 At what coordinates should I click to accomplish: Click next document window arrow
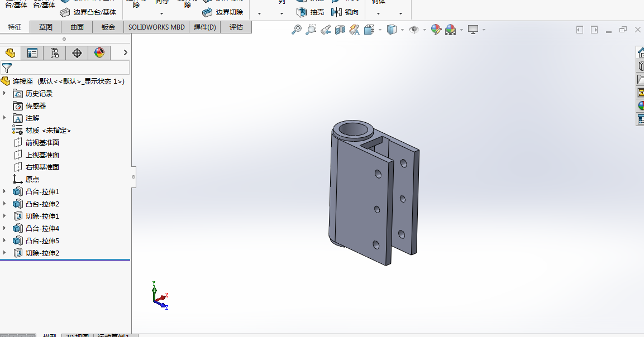pos(594,30)
